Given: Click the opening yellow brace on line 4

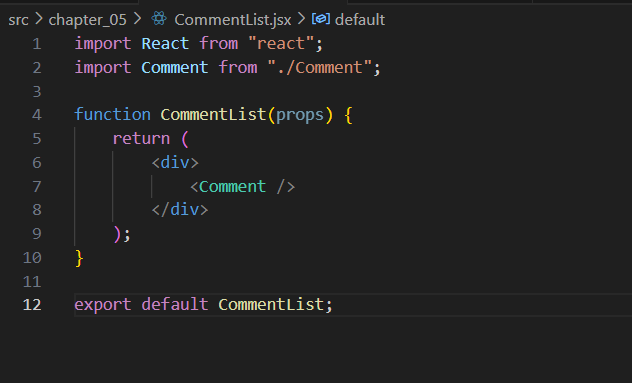Looking at the screenshot, I should (x=349, y=115).
